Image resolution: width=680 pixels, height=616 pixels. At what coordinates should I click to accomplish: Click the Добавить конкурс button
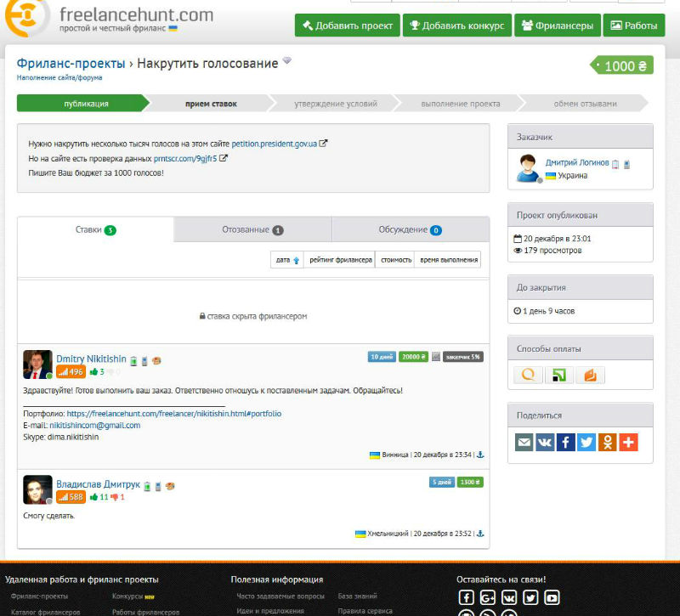pos(457,25)
